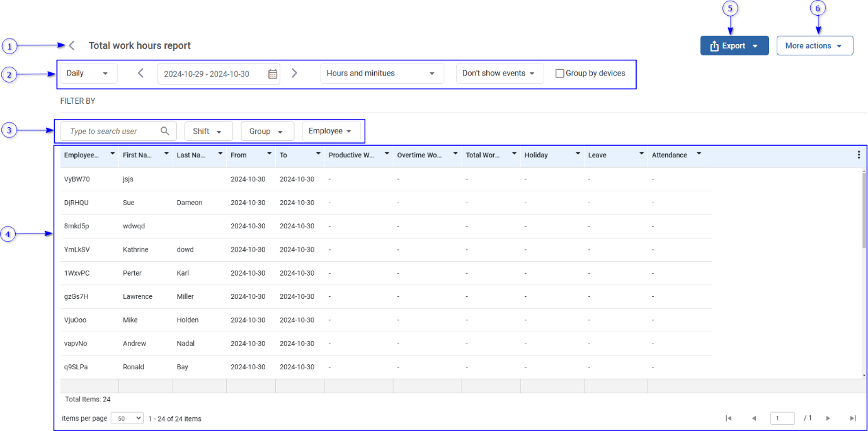
Task: Jump to the last page of results
Action: [x=853, y=418]
